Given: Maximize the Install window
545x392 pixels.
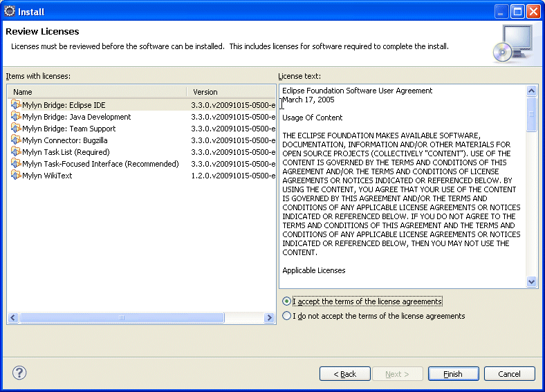Looking at the screenshot, I should (x=517, y=12).
